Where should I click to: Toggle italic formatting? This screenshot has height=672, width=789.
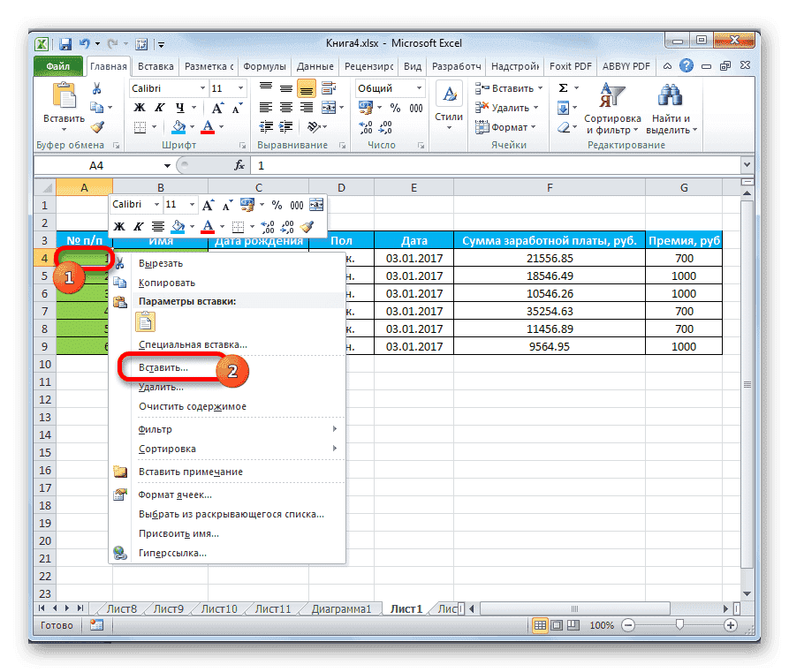[x=159, y=107]
